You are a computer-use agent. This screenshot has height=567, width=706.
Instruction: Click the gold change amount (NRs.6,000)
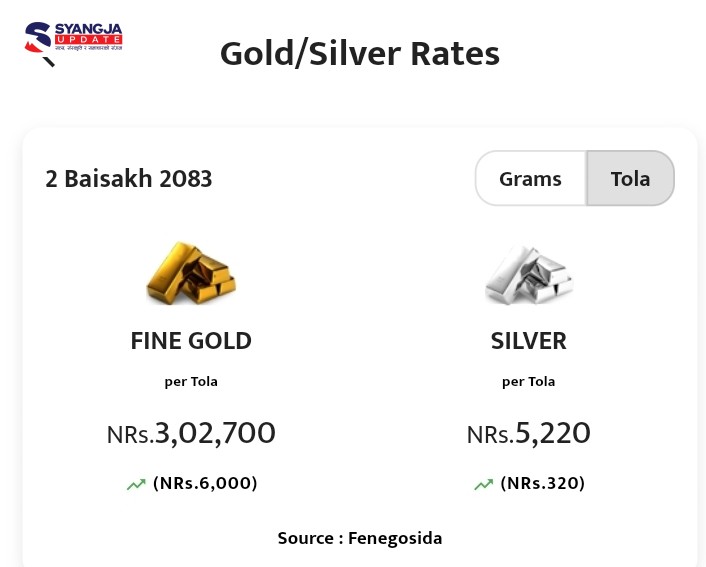click(x=205, y=483)
